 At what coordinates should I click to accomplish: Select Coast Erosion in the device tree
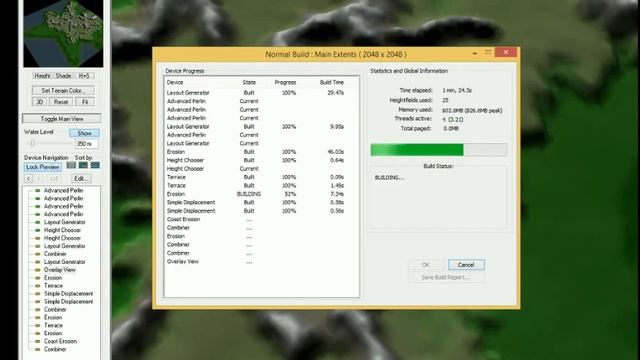(x=60, y=341)
